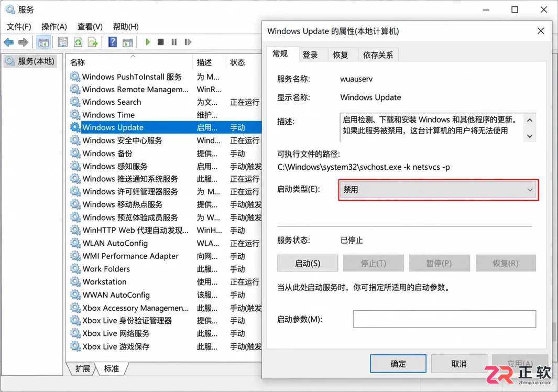The image size is (558, 392).
Task: Click the Export list toolbar icon
Action: [x=93, y=42]
